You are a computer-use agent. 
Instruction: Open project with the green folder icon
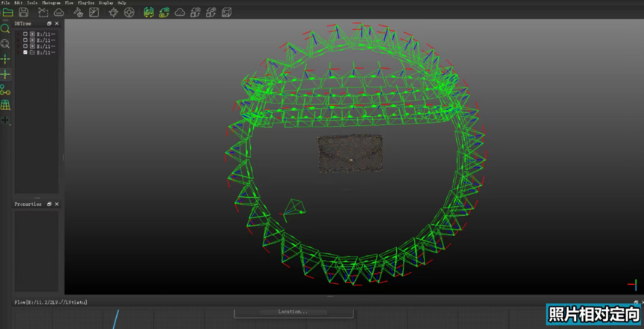pos(7,12)
